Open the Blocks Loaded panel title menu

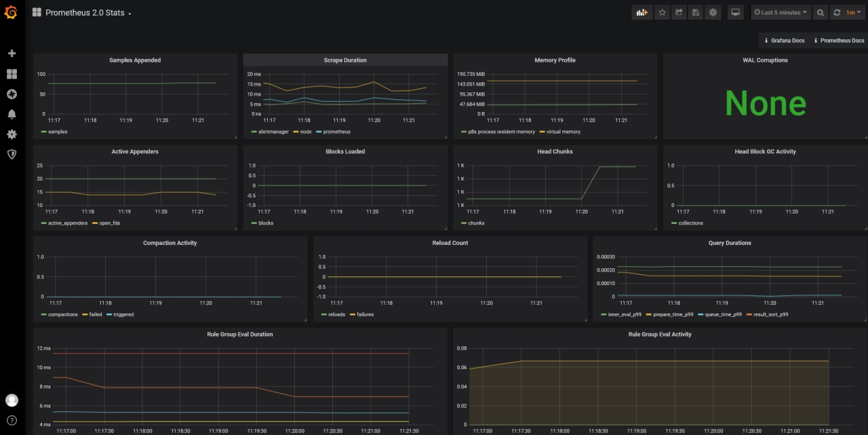tap(345, 151)
